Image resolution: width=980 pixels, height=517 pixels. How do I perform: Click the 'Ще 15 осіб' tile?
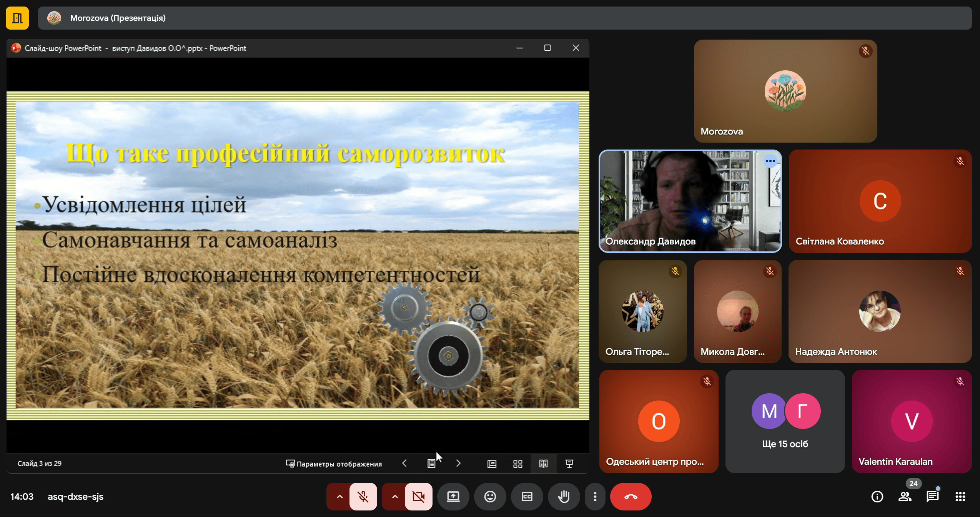[x=785, y=421]
